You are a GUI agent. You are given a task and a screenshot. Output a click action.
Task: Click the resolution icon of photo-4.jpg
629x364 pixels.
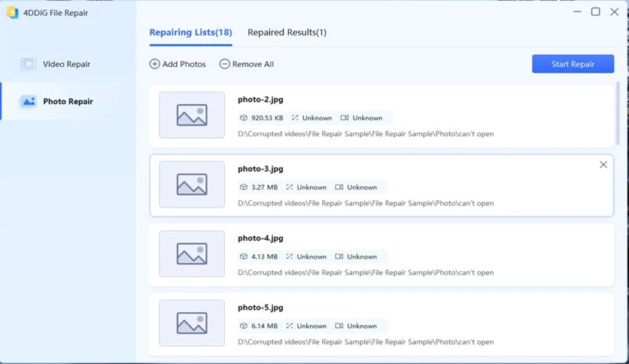click(289, 256)
